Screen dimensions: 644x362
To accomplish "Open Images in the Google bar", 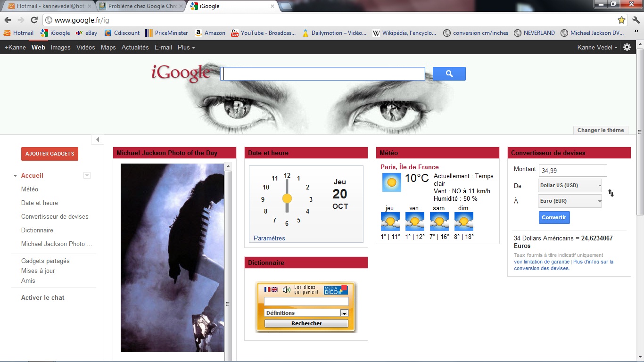I will [x=61, y=47].
